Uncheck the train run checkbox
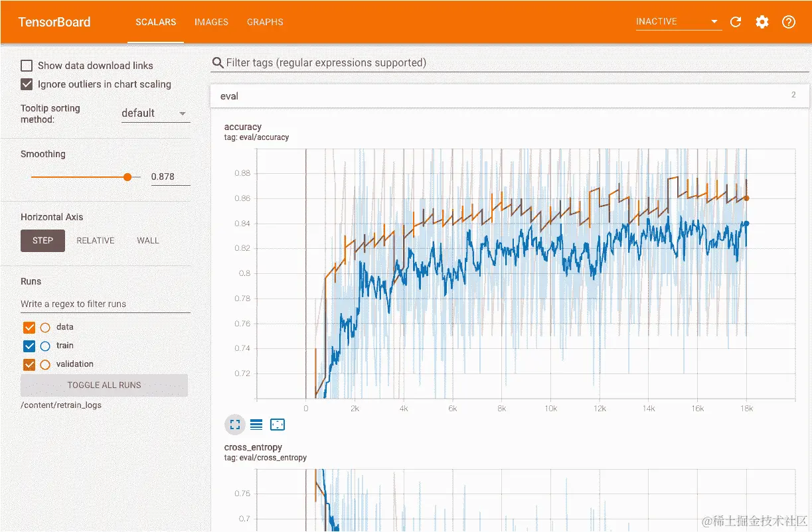Image resolution: width=812 pixels, height=532 pixels. [29, 346]
